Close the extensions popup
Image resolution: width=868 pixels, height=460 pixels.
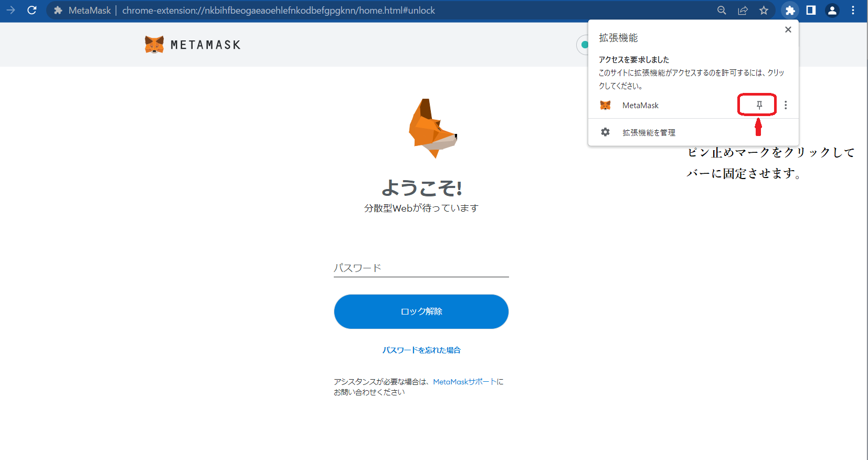[x=788, y=29]
